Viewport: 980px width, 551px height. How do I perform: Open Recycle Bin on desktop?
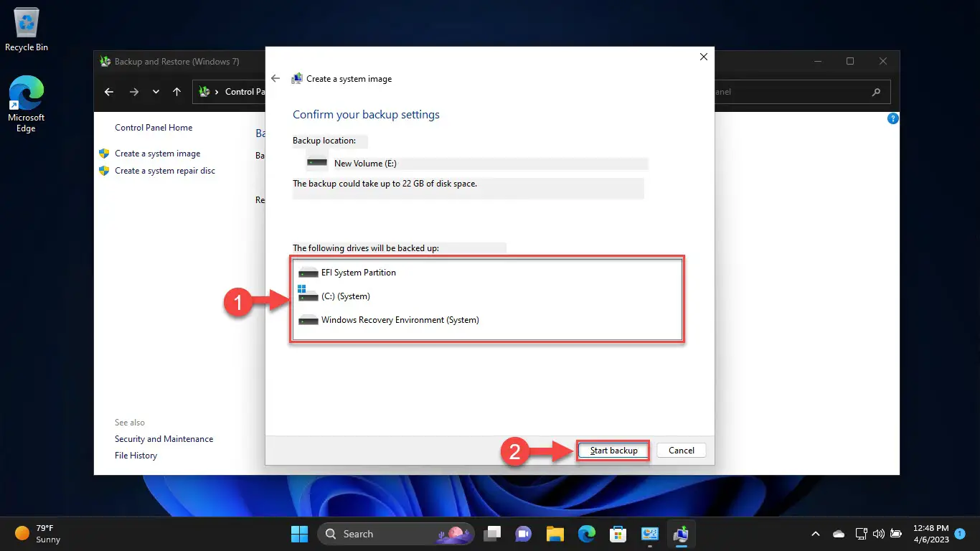[x=27, y=31]
